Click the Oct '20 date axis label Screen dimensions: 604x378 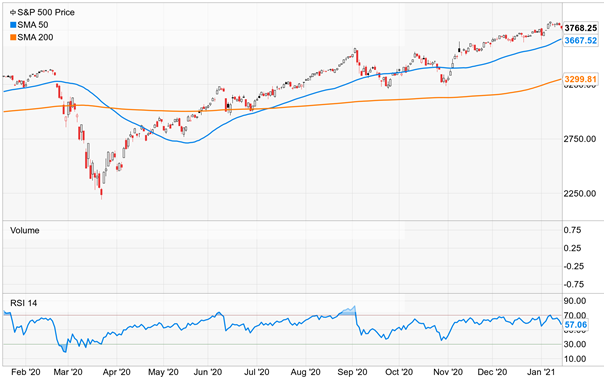[x=399, y=372]
